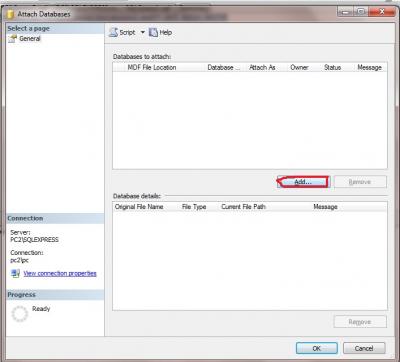Click the General page icon

(13, 39)
